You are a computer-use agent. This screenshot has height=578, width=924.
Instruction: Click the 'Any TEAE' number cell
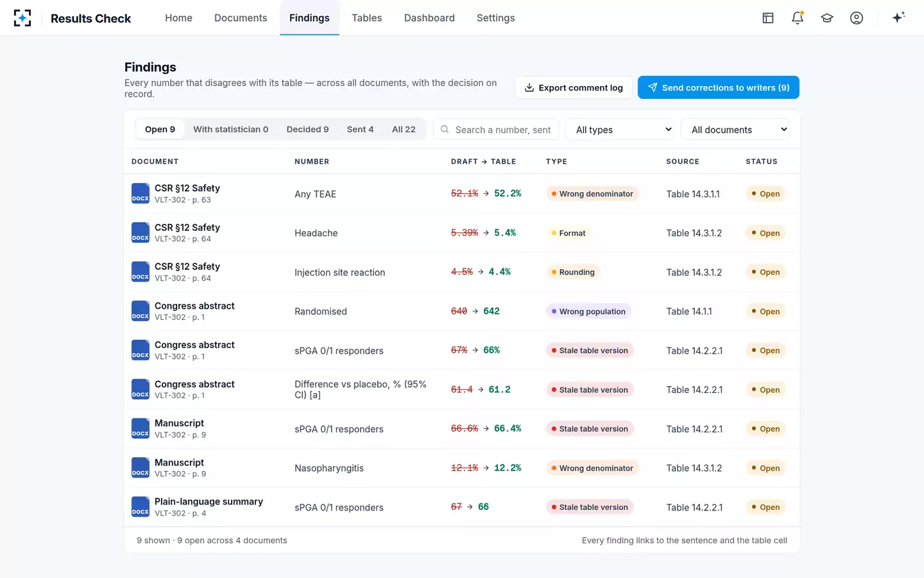tap(315, 194)
